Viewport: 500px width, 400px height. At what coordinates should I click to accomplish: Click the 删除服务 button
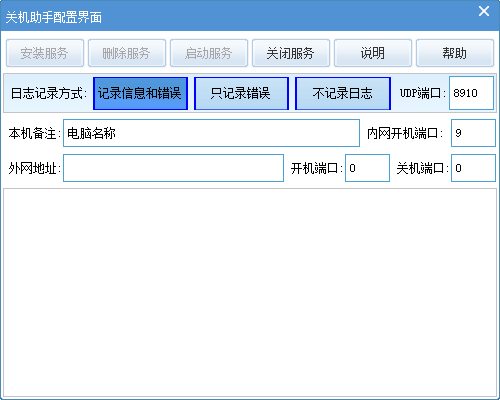pos(127,53)
